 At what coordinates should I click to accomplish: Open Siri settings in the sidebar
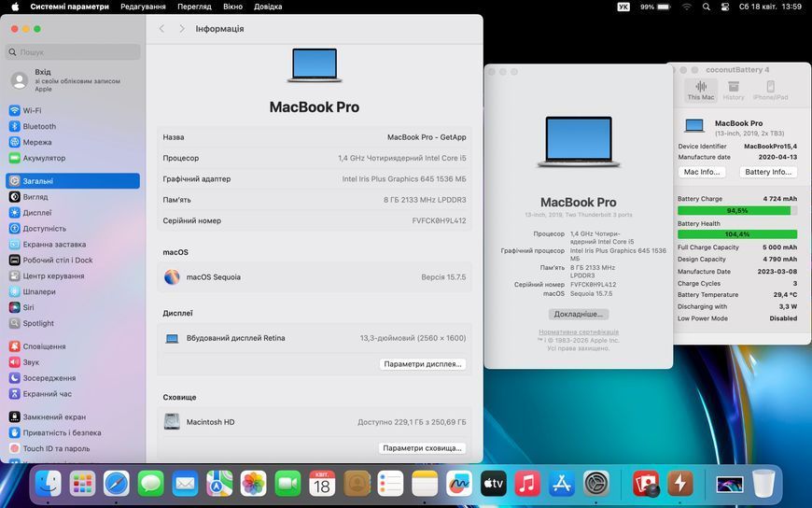point(21,307)
